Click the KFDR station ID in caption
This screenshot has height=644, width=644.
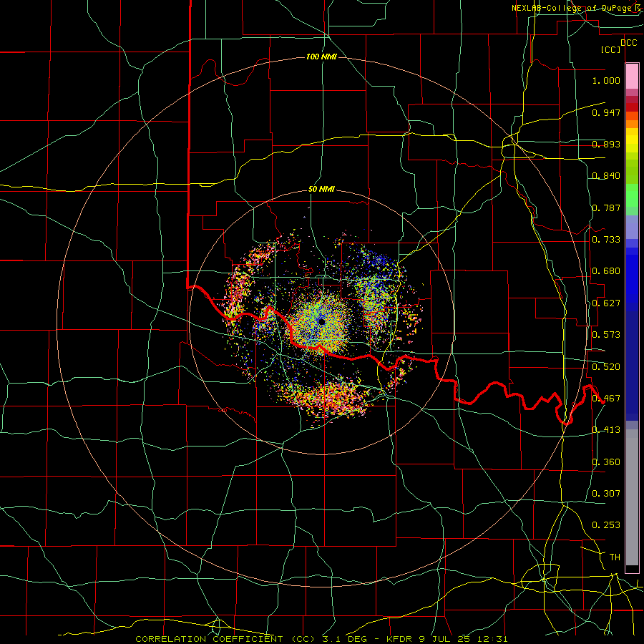click(x=401, y=639)
